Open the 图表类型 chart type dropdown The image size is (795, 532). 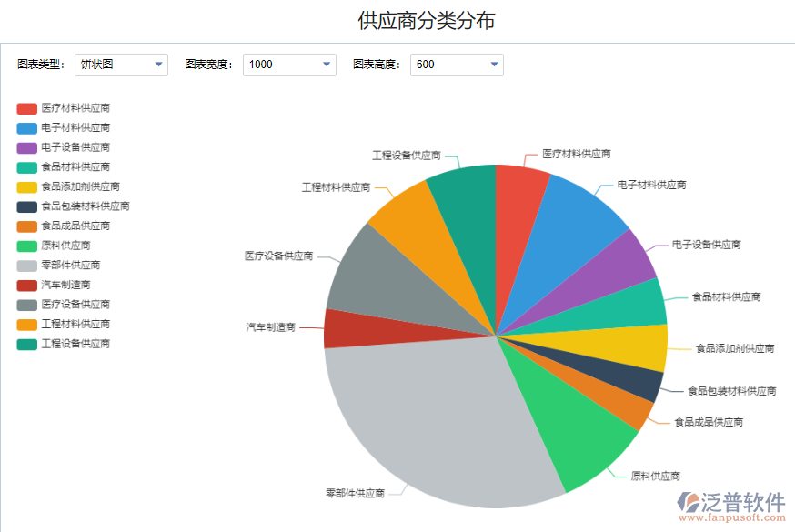click(x=121, y=65)
